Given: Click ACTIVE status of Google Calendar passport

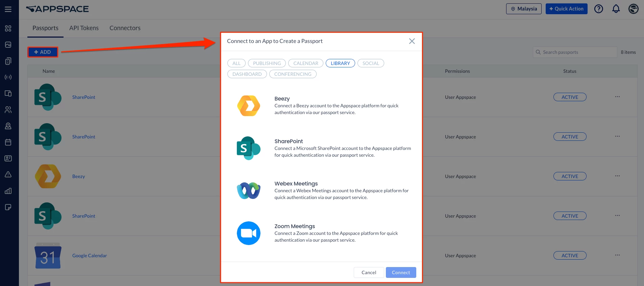Looking at the screenshot, I should point(570,256).
